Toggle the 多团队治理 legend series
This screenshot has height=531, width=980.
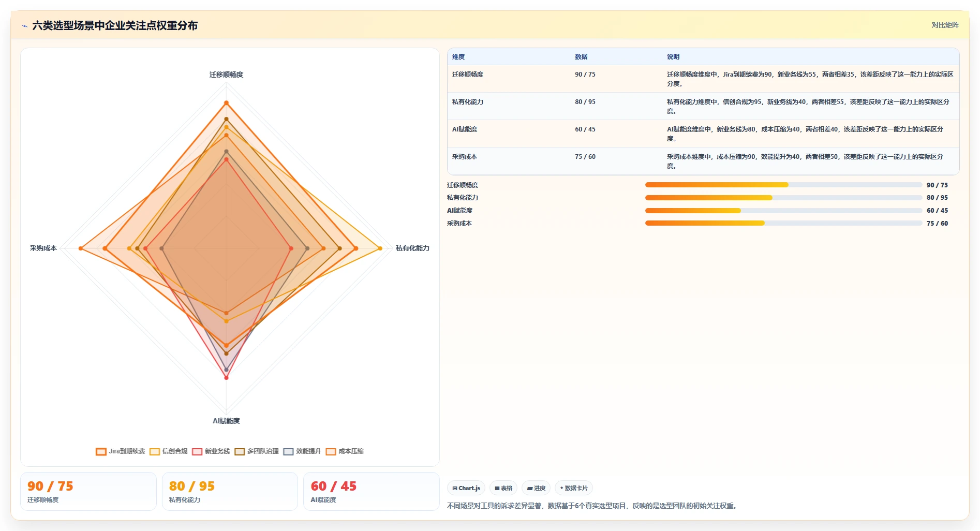(257, 451)
